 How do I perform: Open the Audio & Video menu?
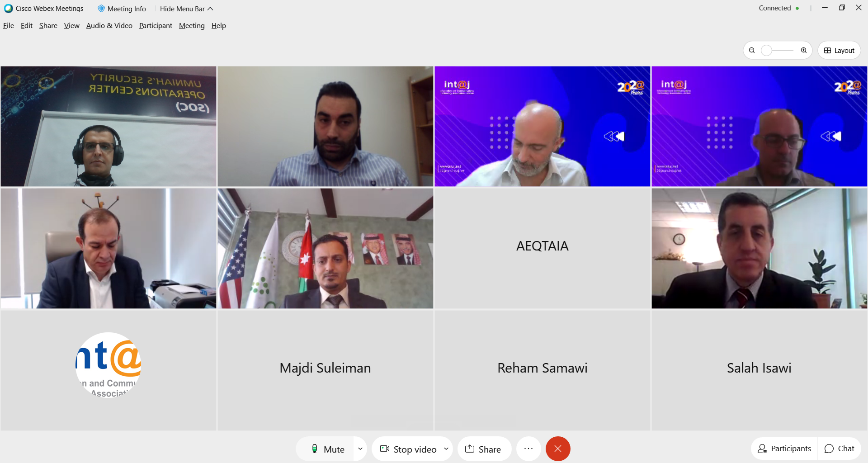point(109,26)
